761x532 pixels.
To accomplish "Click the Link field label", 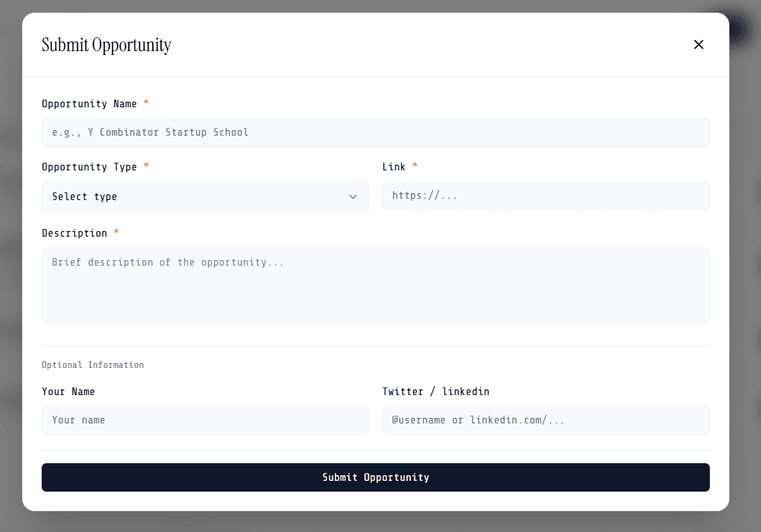I will pos(393,167).
